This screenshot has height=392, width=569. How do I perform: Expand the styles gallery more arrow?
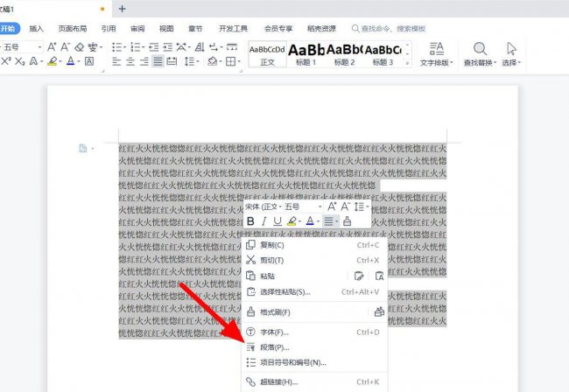pyautogui.click(x=407, y=63)
